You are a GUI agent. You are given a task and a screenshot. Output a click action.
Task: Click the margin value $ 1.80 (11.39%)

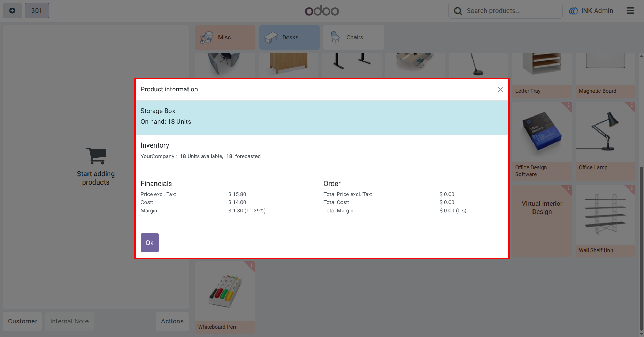point(247,211)
